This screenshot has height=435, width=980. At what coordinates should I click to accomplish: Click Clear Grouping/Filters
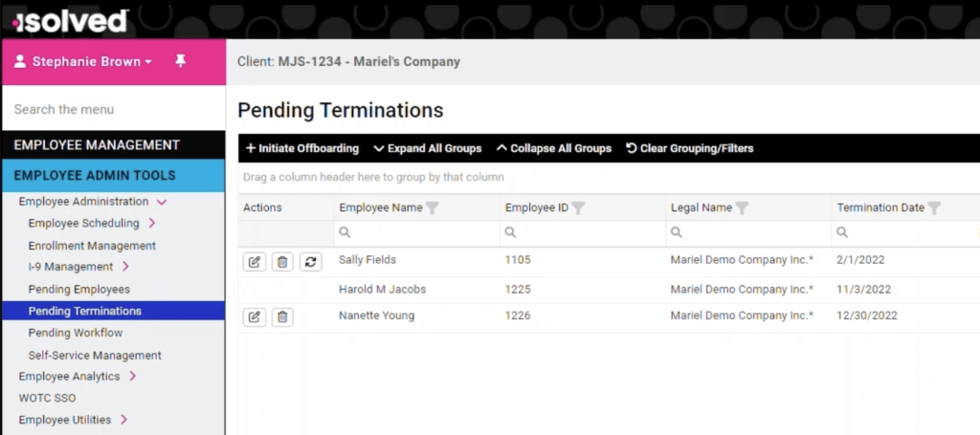click(690, 148)
